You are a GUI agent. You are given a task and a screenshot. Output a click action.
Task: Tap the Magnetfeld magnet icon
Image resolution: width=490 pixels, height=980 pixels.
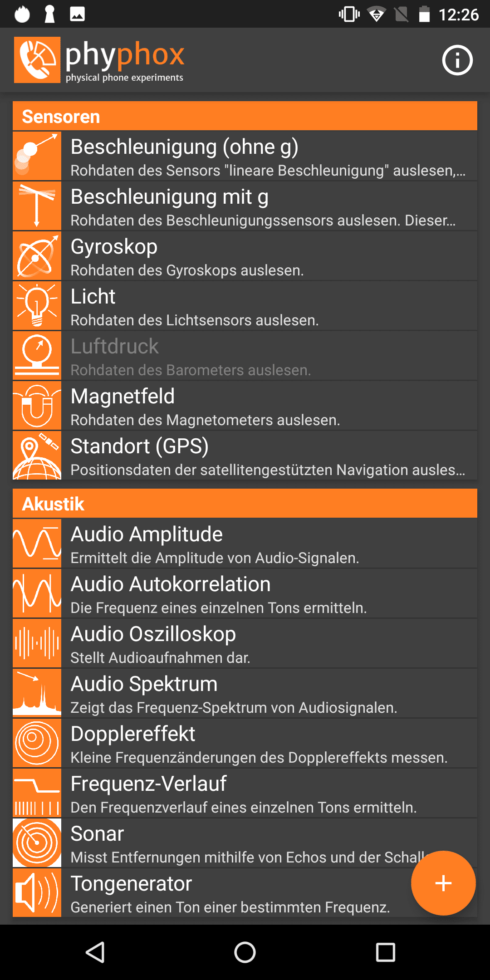click(x=37, y=406)
